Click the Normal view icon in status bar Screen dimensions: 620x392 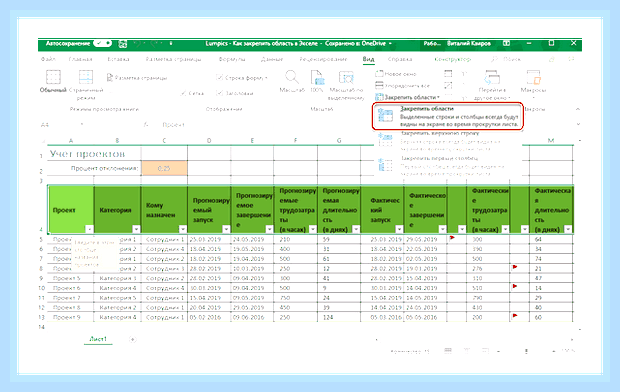pos(448,350)
